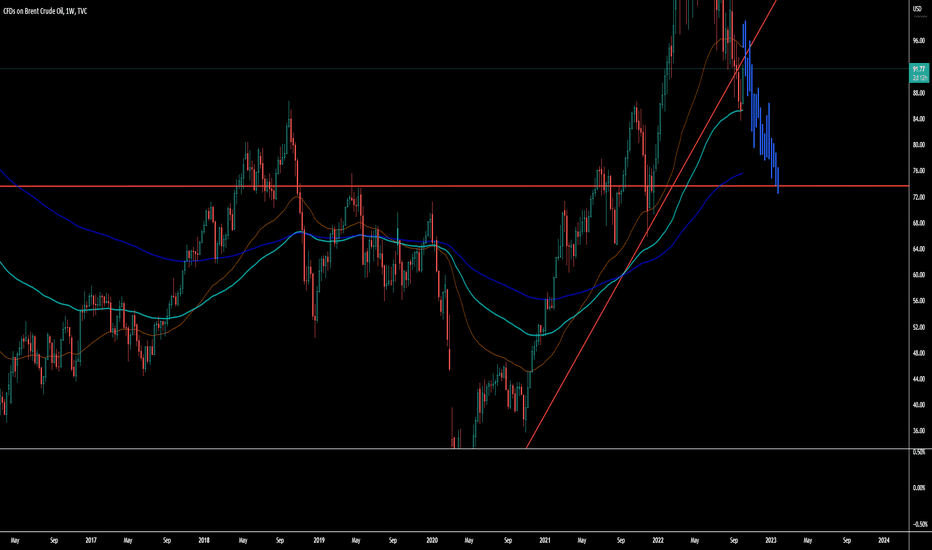Click the 0.50% indicator pane label
The height and width of the screenshot is (550, 932).
[919, 452]
